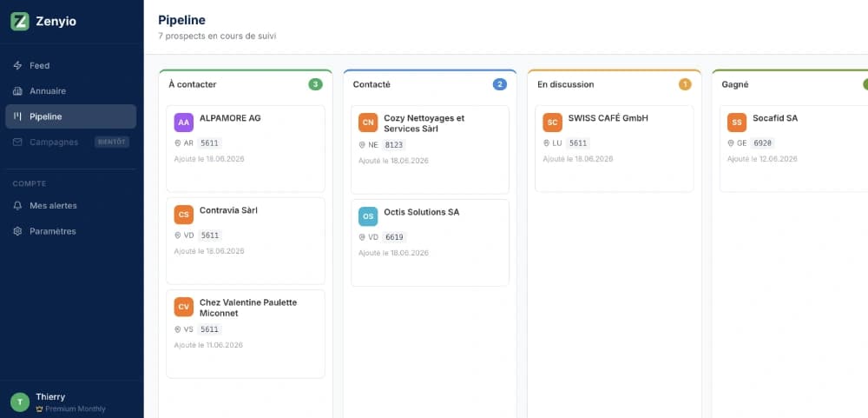Click the Thierry user name
Screen dimensions: 868x418
[x=50, y=397]
